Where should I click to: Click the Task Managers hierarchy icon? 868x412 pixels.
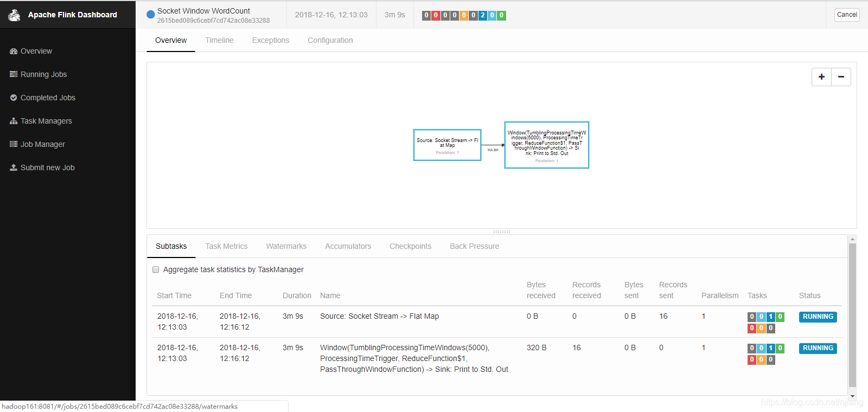tap(14, 121)
